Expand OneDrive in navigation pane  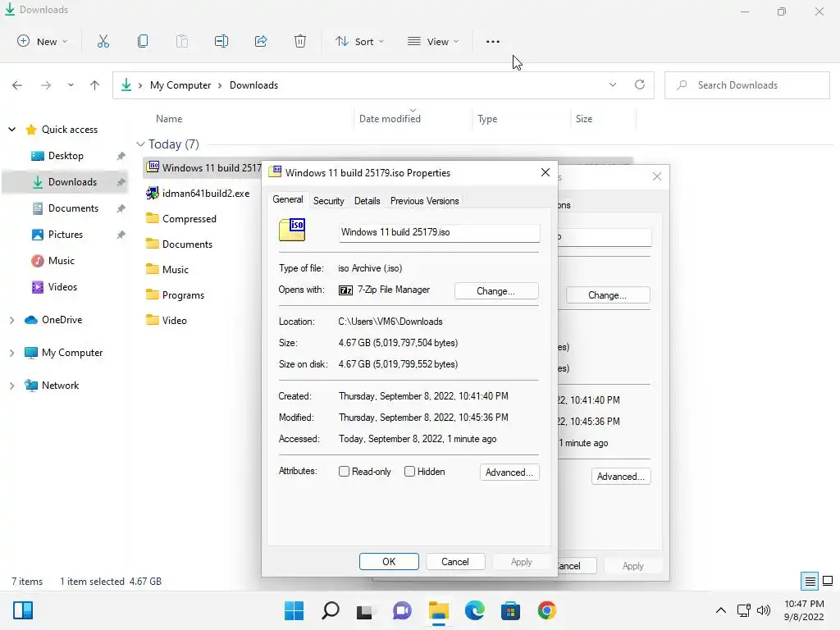point(11,320)
